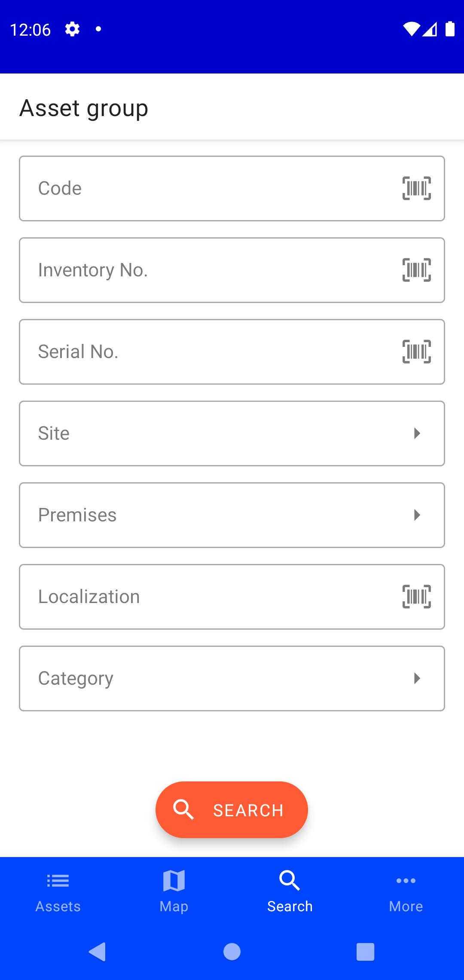Tap the settings gear in status bar
This screenshot has width=464, height=980.
[x=72, y=29]
